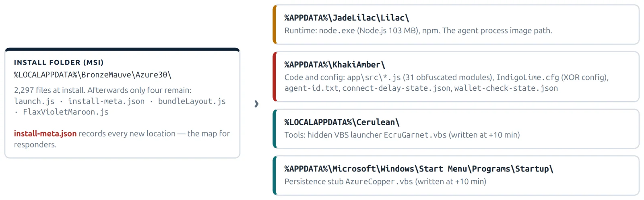
Task: Click the INSTALL FOLDER (MSI) heading
Action: point(59,62)
